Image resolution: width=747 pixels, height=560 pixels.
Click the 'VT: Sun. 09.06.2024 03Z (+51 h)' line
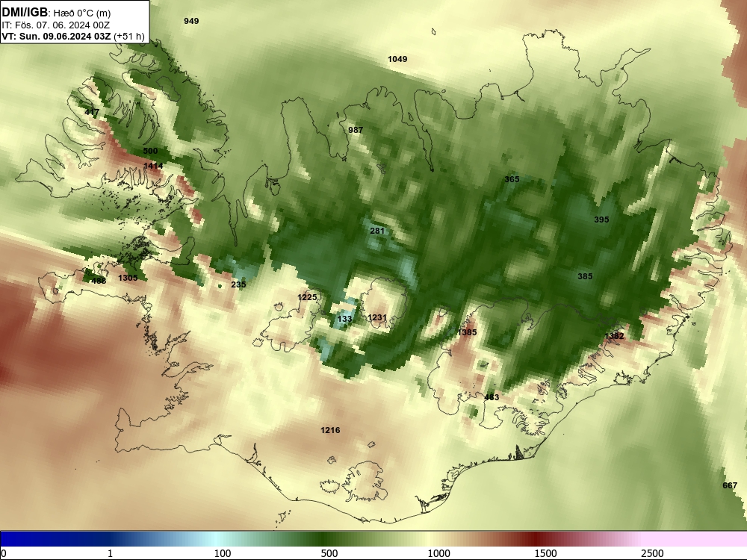[73, 36]
